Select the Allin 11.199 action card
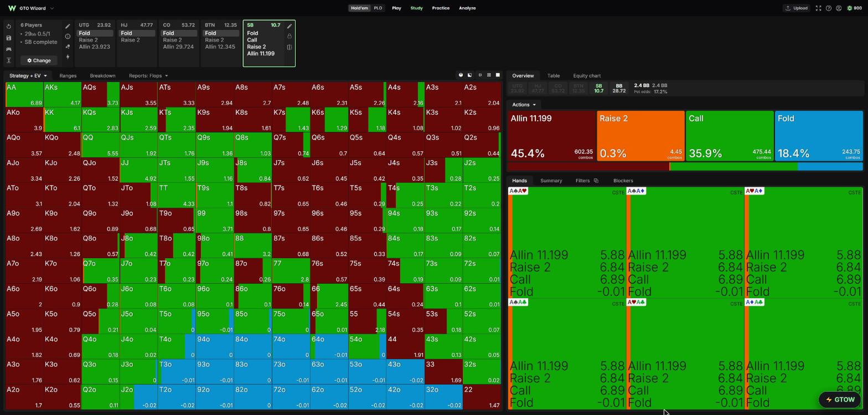 point(551,136)
